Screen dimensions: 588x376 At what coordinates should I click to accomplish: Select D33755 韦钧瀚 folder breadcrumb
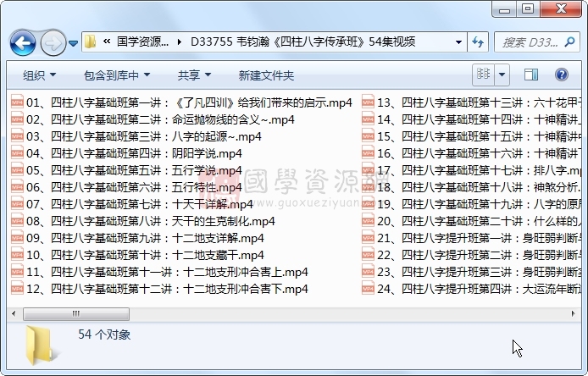302,41
